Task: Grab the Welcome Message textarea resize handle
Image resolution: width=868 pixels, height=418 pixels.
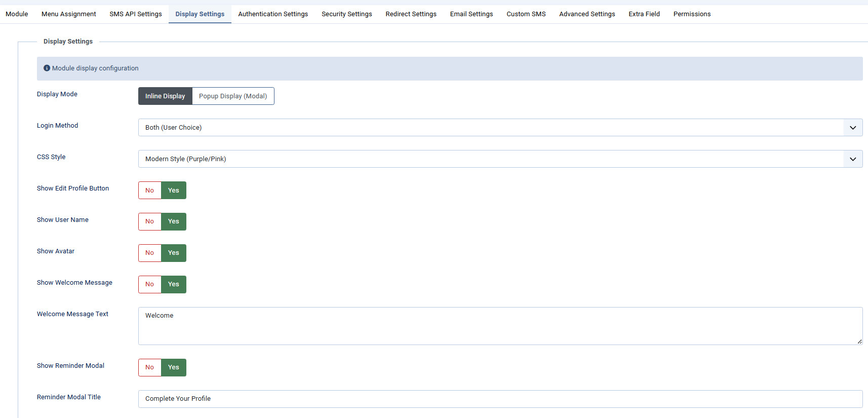Action: [859, 341]
